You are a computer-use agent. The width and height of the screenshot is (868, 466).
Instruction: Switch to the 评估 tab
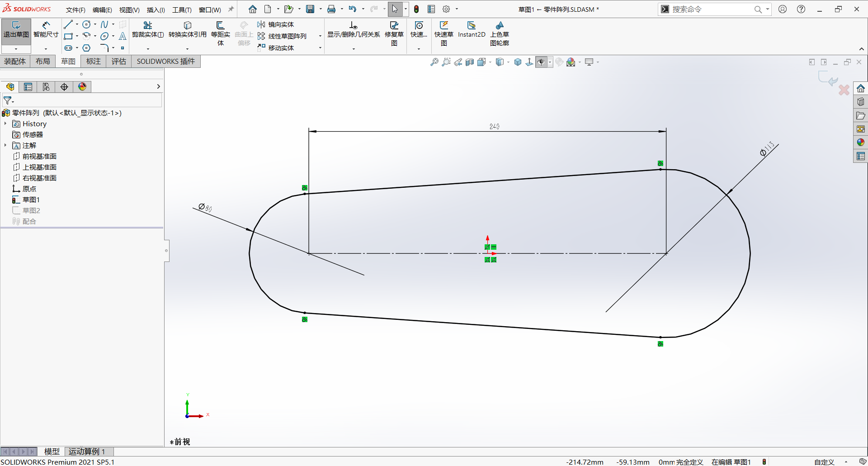click(119, 62)
